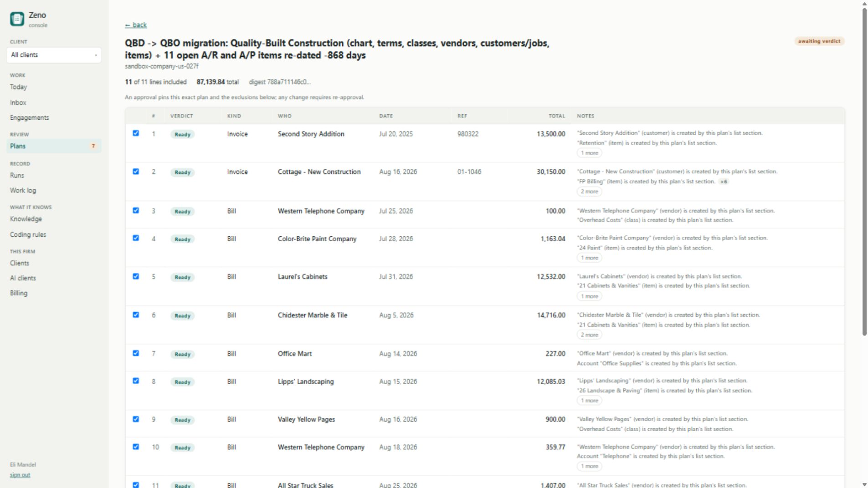This screenshot has width=868, height=488.
Task: Click the Plans count badge showing 7
Action: click(x=93, y=146)
